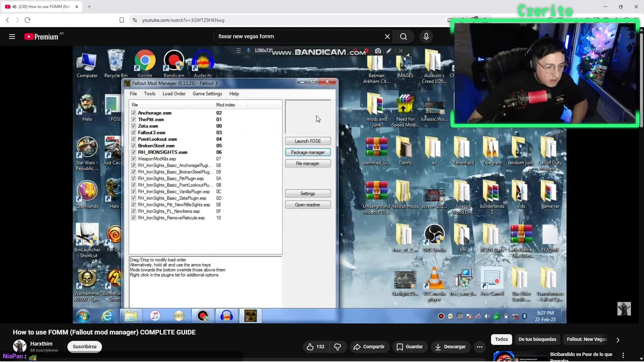The image size is (644, 362).
Task: Click the Open readme button
Action: coord(308,205)
